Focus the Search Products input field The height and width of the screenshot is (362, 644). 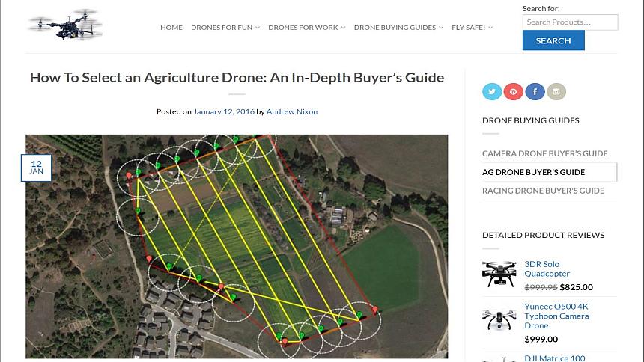[570, 22]
